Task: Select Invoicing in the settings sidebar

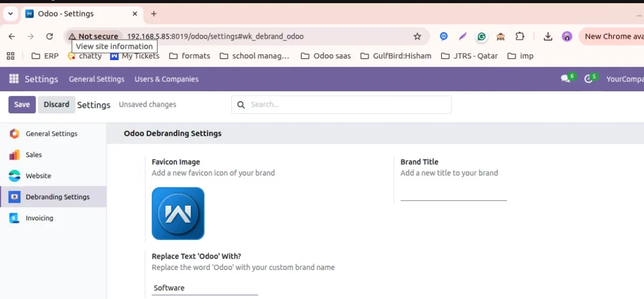Action: pos(53,218)
